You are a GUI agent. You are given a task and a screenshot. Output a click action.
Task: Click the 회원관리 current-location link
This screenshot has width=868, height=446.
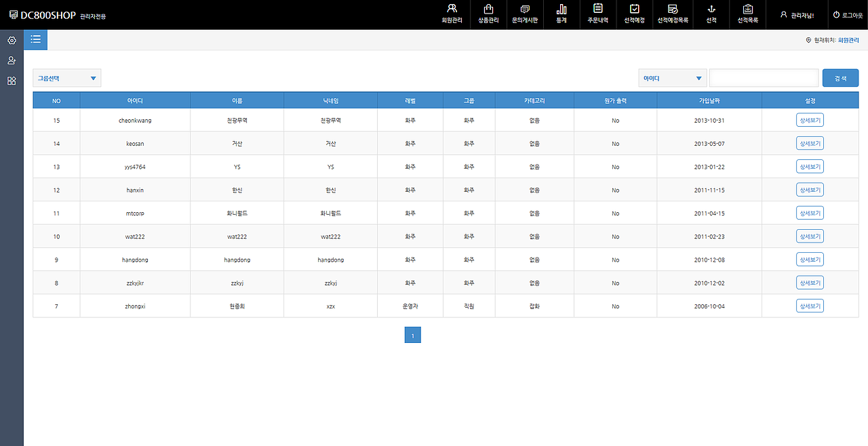pos(848,40)
